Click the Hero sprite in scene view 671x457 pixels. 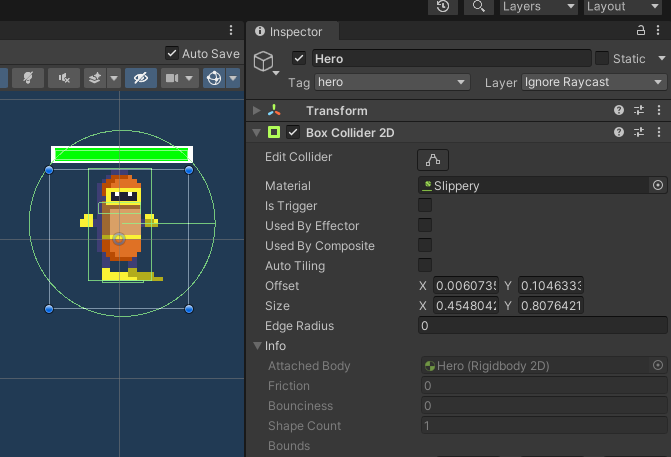tap(121, 227)
